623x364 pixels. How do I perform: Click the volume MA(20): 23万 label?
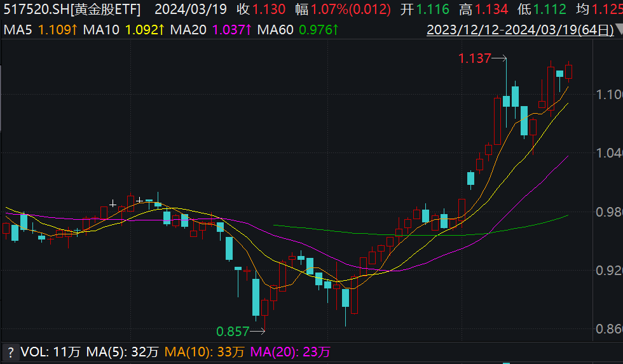[x=290, y=352]
